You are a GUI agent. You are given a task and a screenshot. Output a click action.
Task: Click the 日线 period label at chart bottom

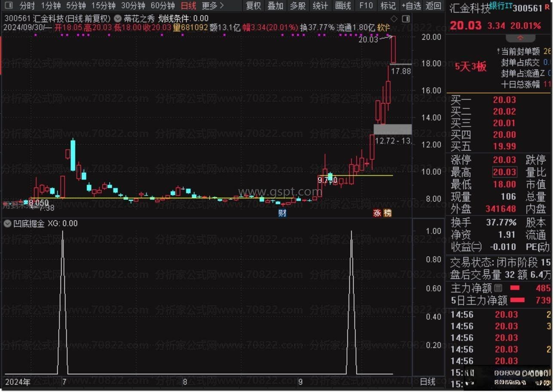point(428,382)
